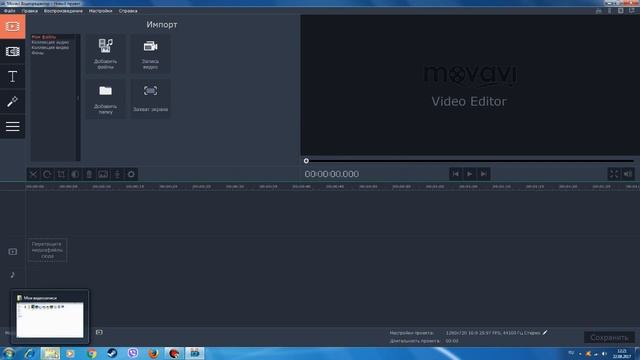Click the seek slider knob under the preview
Image resolution: width=640 pixels, height=360 pixels.
[x=306, y=161]
